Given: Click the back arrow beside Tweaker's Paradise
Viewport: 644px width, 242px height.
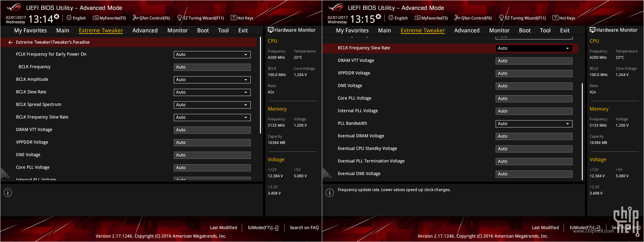Looking at the screenshot, I should [x=11, y=42].
